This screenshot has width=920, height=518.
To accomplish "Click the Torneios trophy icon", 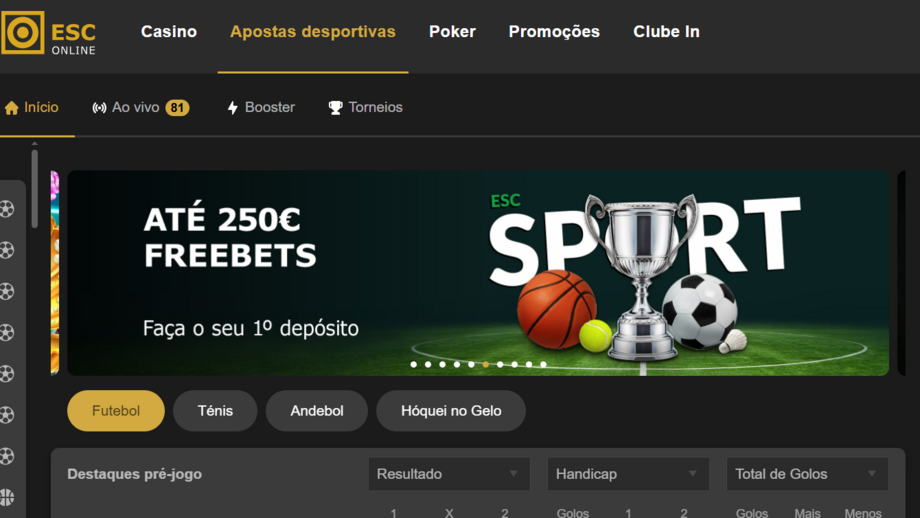I will click(336, 108).
